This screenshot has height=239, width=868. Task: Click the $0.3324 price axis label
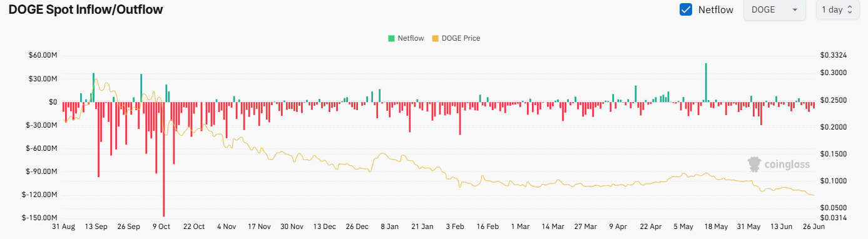click(x=833, y=56)
